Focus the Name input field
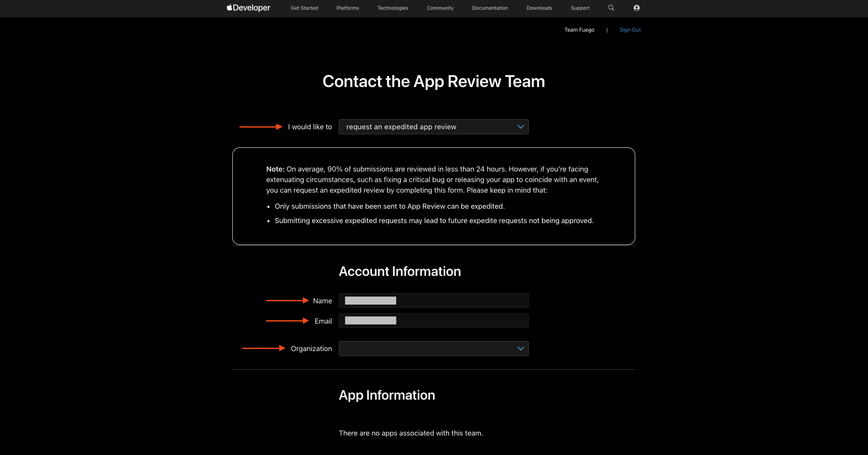The height and width of the screenshot is (455, 868). [434, 300]
